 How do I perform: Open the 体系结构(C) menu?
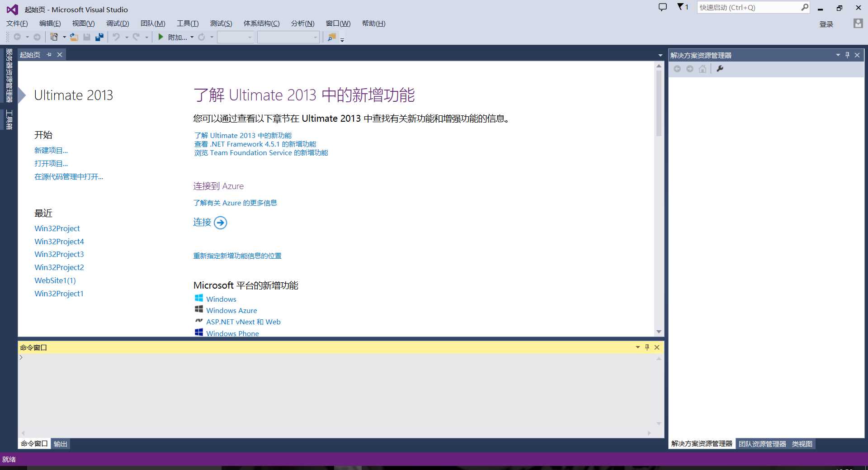262,24
